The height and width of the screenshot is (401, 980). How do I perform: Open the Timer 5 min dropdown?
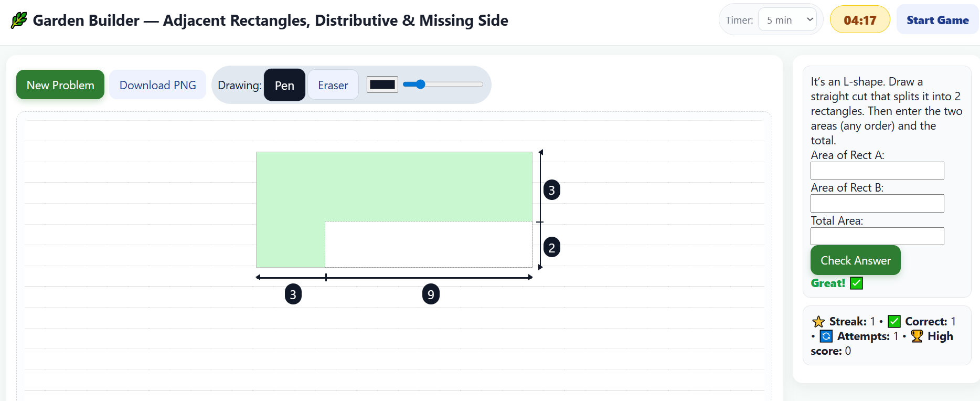787,20
